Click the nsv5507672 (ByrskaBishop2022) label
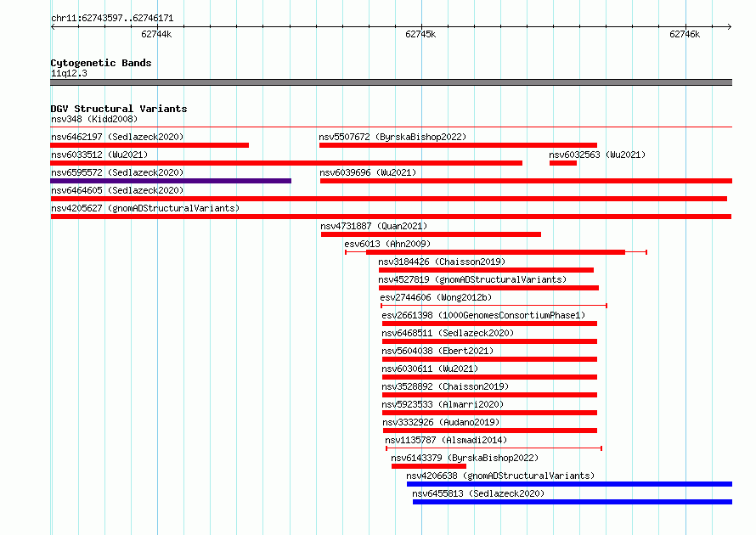This screenshot has height=535, width=756. tap(392, 137)
